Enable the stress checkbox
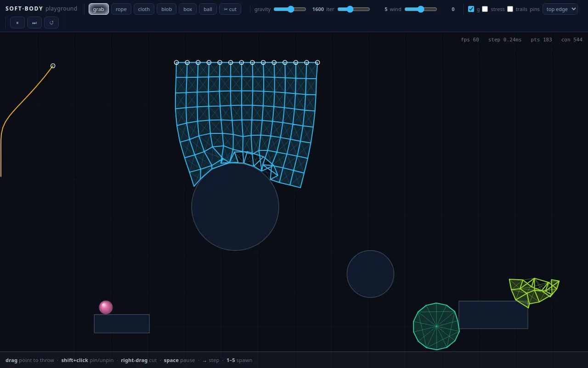Screen dimensions: 588x368 (485, 9)
